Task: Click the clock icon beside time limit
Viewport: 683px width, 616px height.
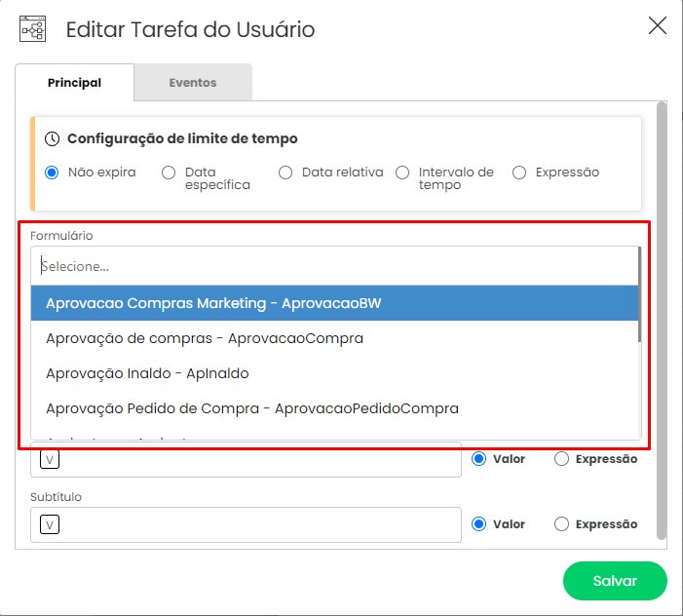Action: tap(53, 139)
